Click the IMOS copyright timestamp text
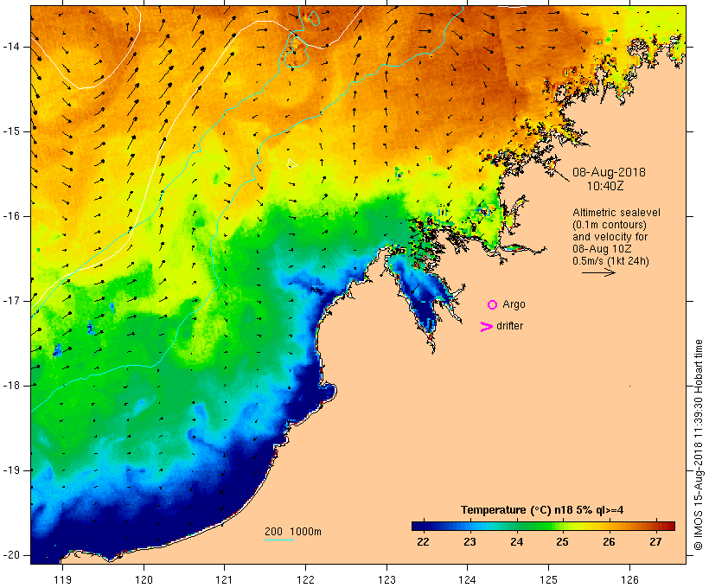The width and height of the screenshot is (709, 588). click(699, 444)
